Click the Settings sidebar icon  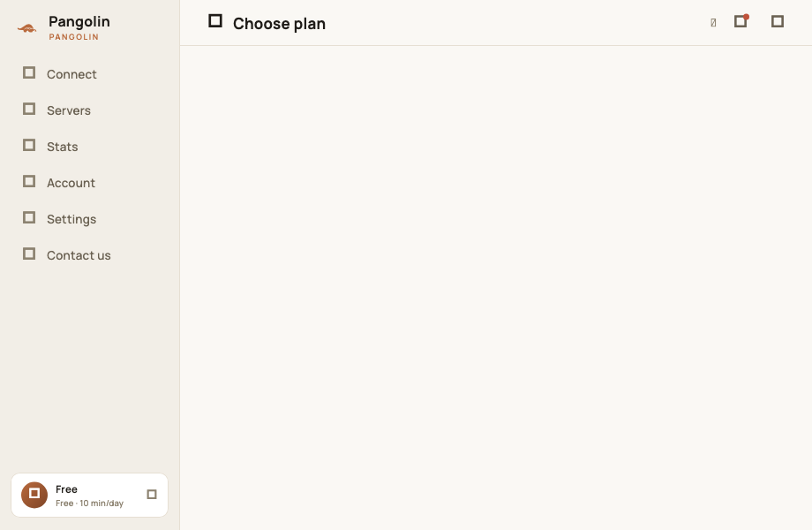[29, 218]
